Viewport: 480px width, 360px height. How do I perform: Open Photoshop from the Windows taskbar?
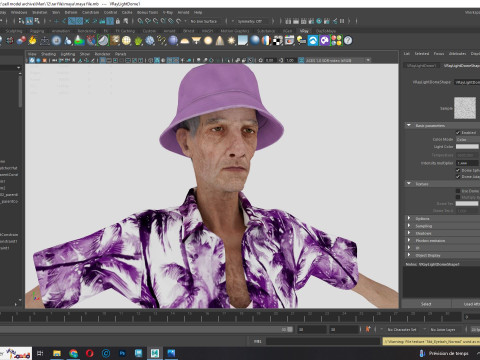(x=122, y=353)
